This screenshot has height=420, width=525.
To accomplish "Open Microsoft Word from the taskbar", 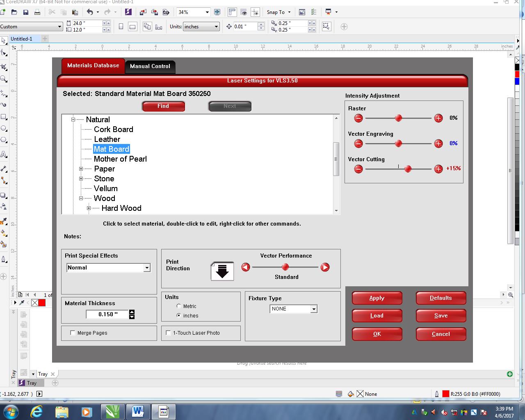I will point(137,411).
